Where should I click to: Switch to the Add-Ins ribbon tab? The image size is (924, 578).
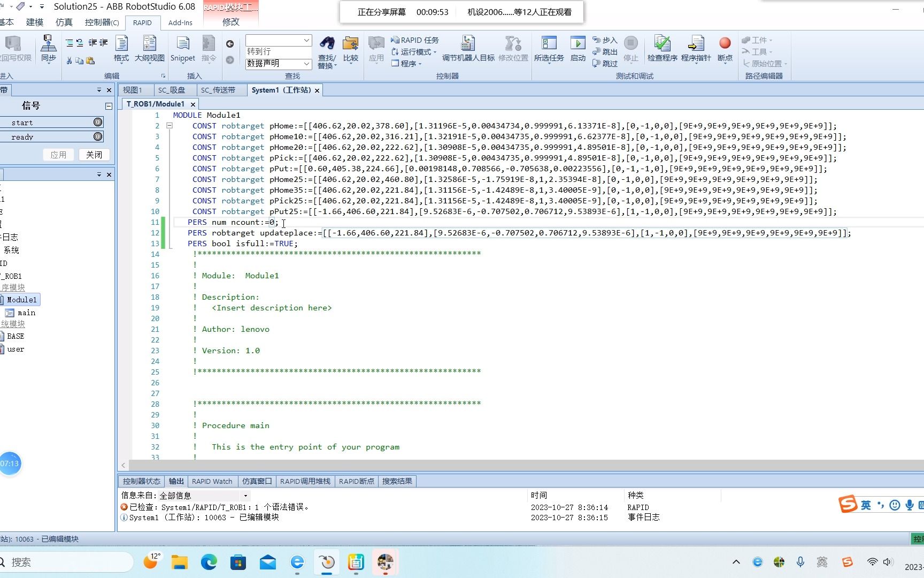point(180,22)
